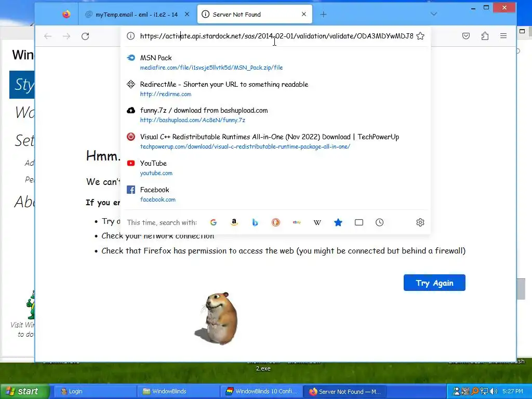The image size is (532, 399).
Task: Click Server Not Found taskbar item
Action: pos(344,391)
